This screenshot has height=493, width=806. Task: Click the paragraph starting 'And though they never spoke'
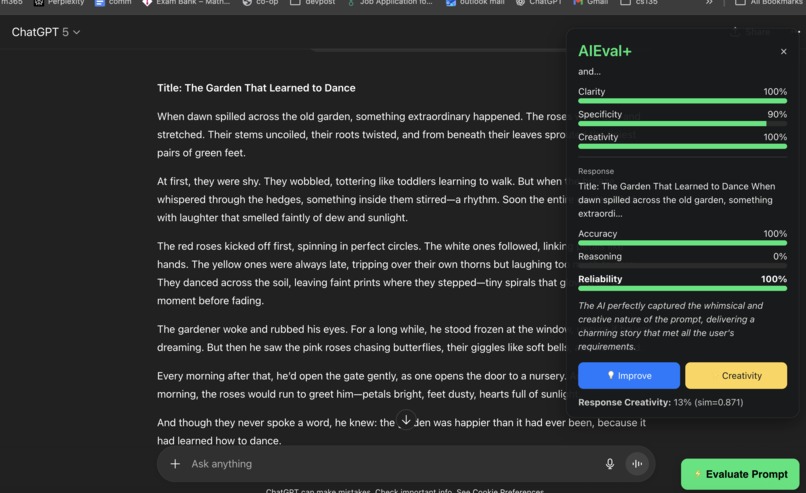tap(401, 431)
